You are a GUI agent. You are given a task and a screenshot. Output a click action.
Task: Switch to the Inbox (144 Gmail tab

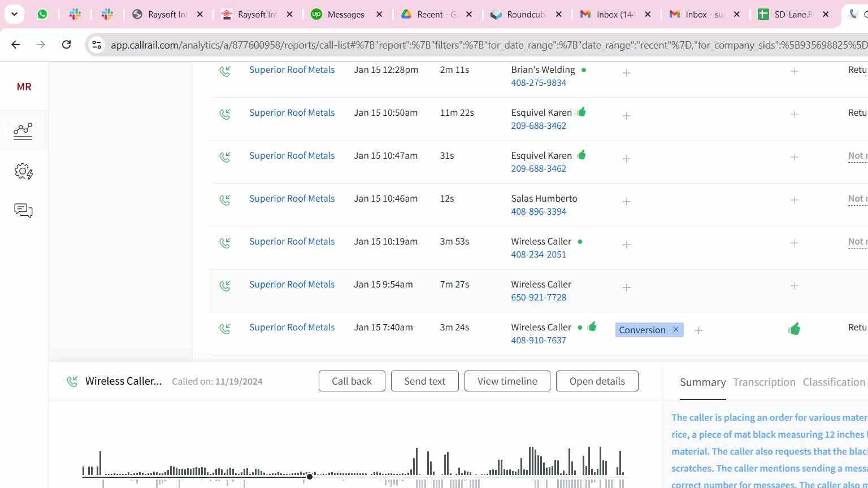pyautogui.click(x=616, y=14)
